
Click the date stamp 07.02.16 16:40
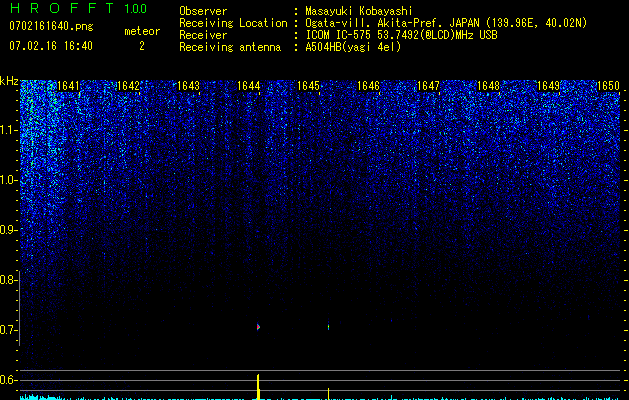(x=51, y=46)
